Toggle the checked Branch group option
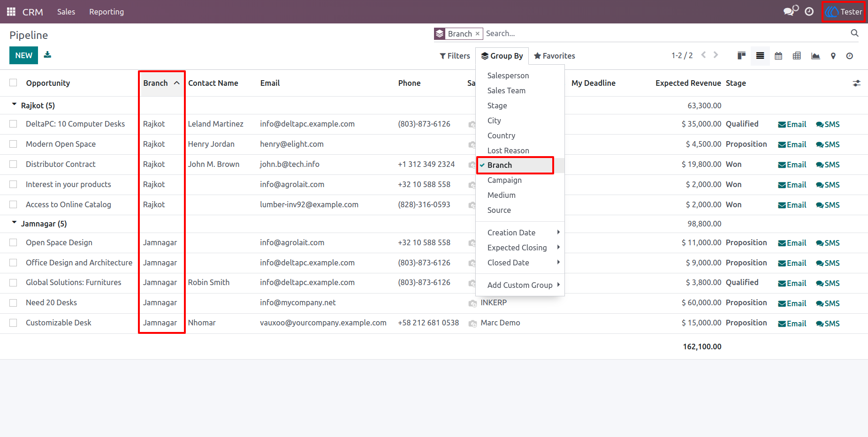868x437 pixels. (x=520, y=165)
